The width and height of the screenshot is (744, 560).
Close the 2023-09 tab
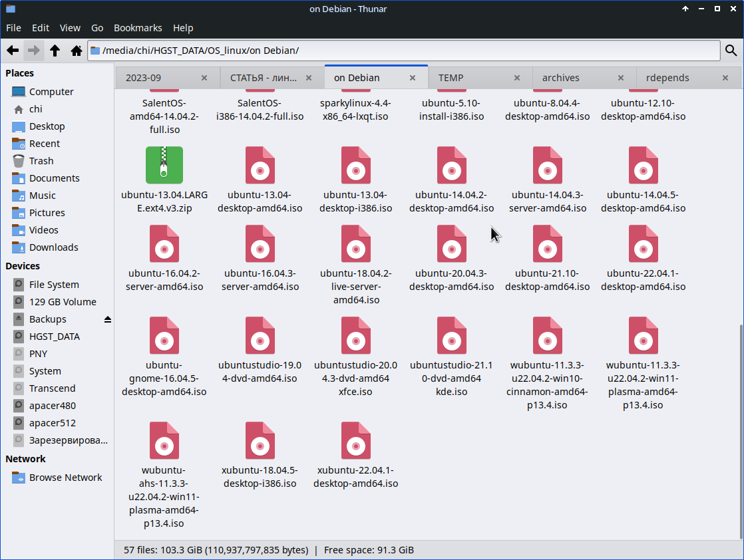pos(204,78)
